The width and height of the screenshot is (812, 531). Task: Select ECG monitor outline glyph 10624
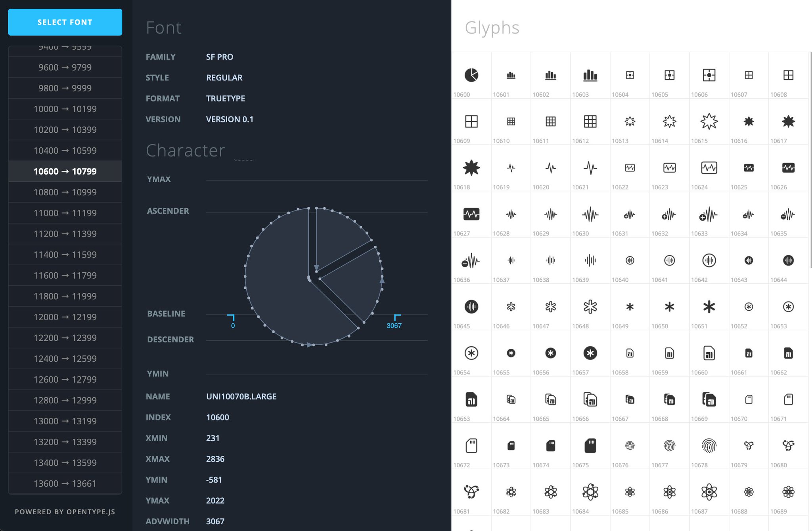point(709,168)
